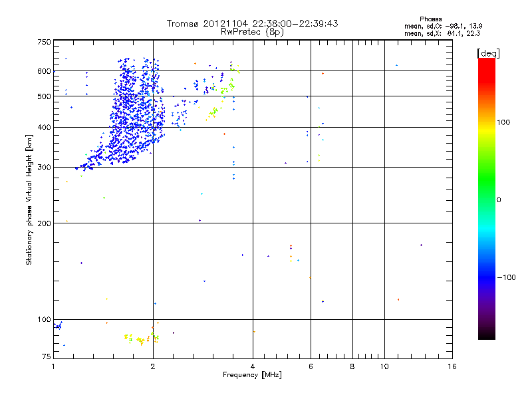Select the 'RwPretec (8p)' subtitle
The width and height of the screenshot is (532, 399).
(252, 32)
